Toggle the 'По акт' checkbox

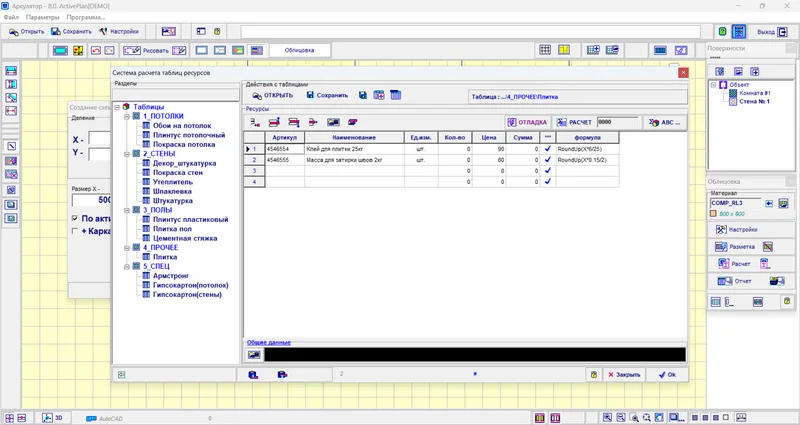[x=75, y=218]
